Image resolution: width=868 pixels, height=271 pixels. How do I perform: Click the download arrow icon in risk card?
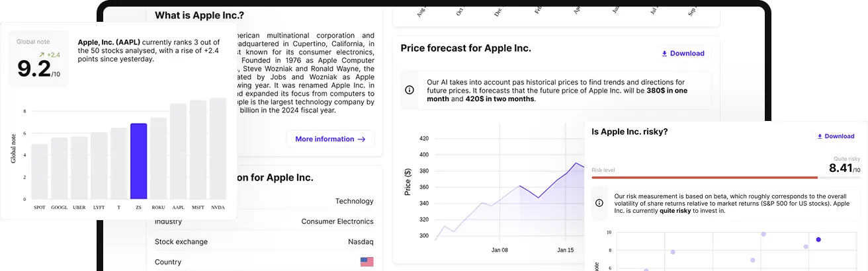(x=820, y=136)
